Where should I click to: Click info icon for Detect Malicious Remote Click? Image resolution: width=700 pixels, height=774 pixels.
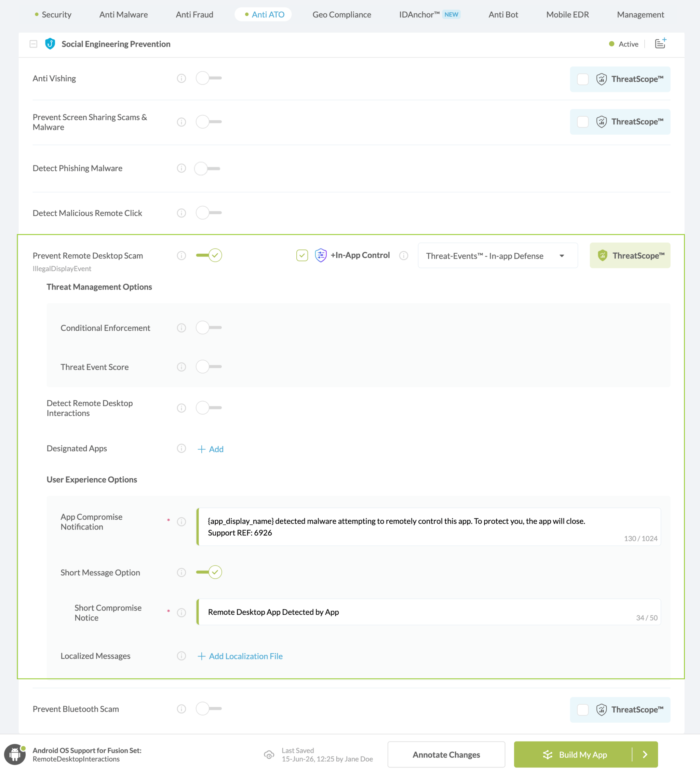181,213
